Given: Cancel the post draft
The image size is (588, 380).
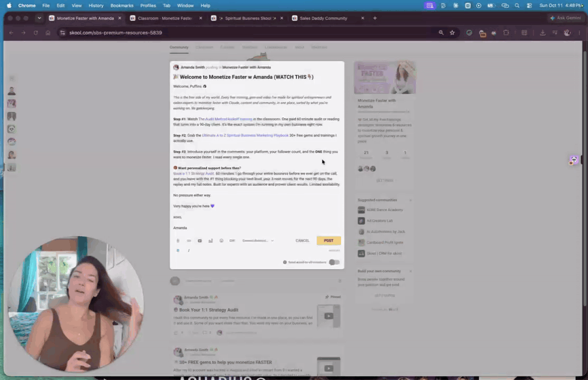Looking at the screenshot, I should [x=302, y=241].
